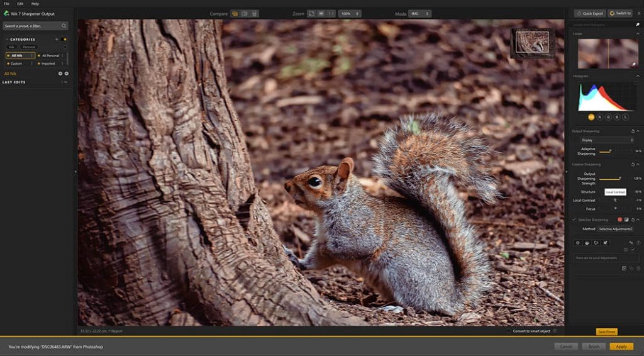Expand the LAST EDITS section

coord(65,82)
